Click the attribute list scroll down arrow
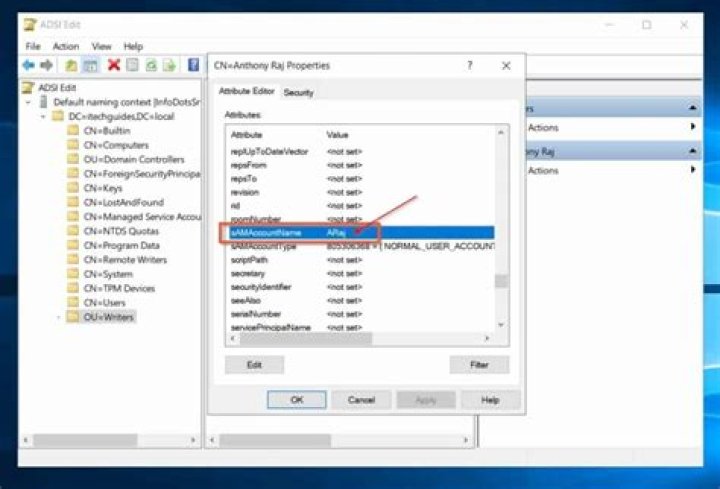Screen dimensions: 720x489 (x=501, y=325)
